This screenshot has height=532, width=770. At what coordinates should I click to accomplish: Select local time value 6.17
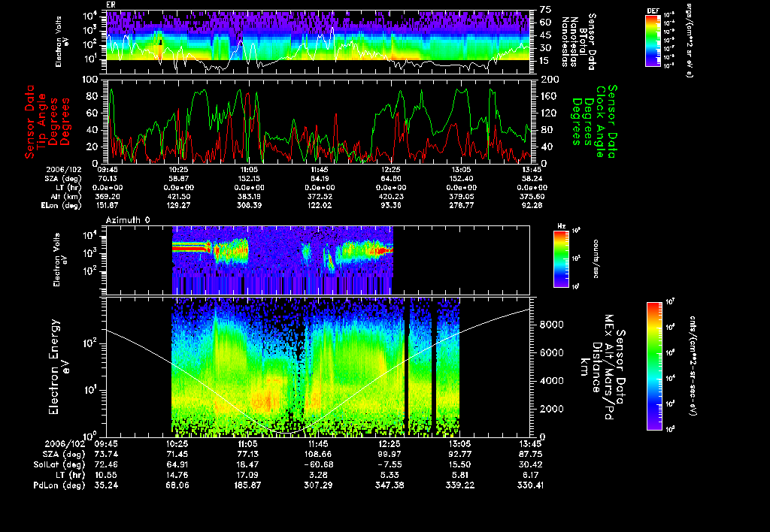(x=530, y=475)
